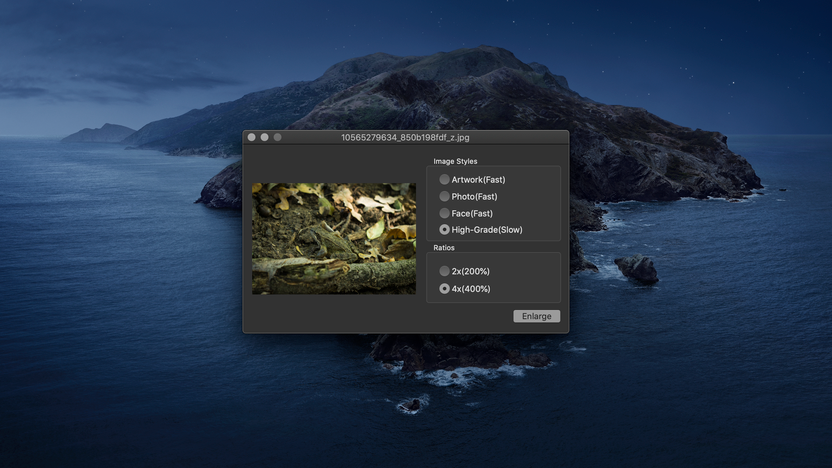The height and width of the screenshot is (468, 832).
Task: Click the Image Styles group label
Action: [455, 161]
